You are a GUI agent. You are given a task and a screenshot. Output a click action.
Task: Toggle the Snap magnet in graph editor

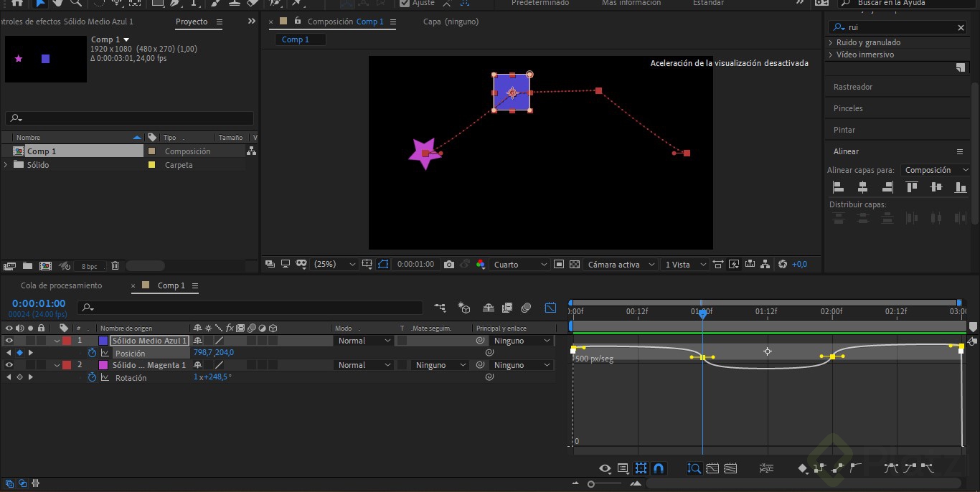point(659,468)
